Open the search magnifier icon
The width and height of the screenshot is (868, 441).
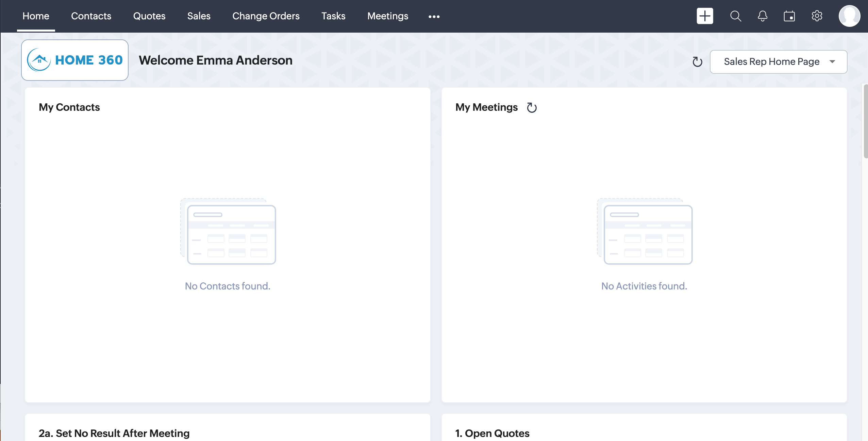point(735,16)
